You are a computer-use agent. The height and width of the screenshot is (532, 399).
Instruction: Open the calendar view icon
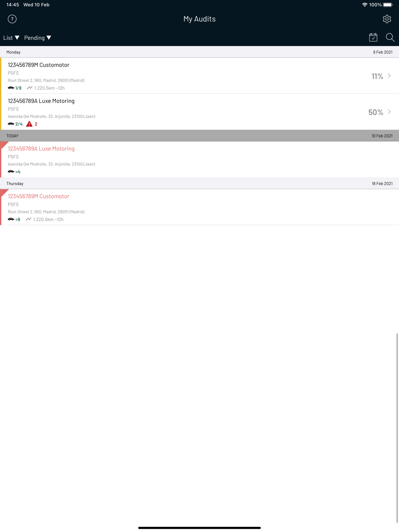coord(373,37)
